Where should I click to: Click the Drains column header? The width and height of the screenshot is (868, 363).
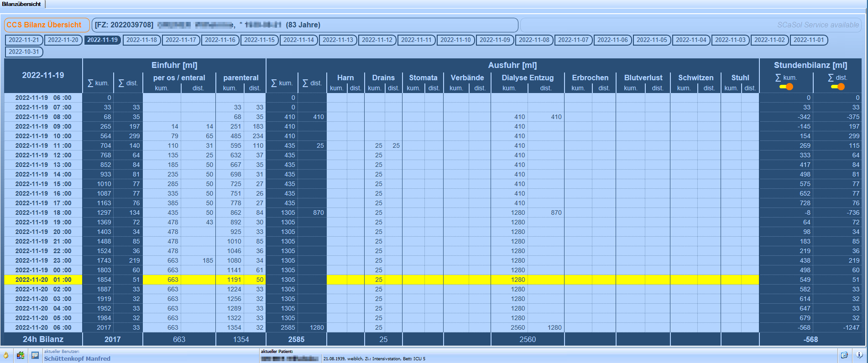[383, 78]
